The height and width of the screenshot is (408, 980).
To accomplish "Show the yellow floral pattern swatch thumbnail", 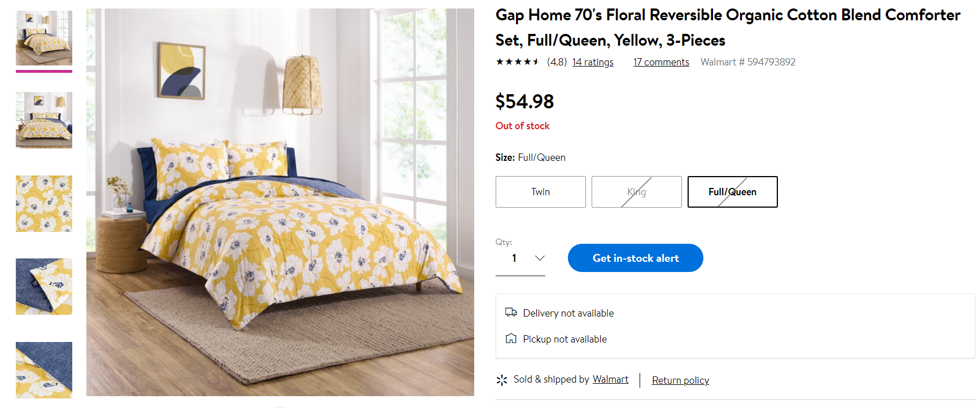I will [x=44, y=203].
